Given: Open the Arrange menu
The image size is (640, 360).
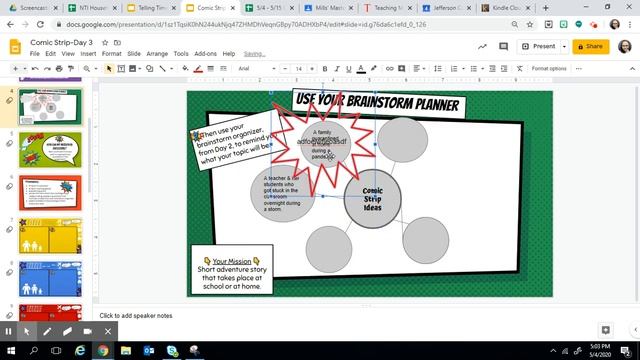Looking at the screenshot, I should (157, 53).
